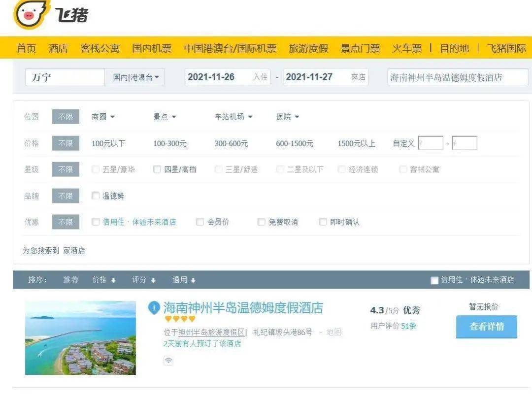Open the 车站机场 dropdown
The width and height of the screenshot is (532, 399).
[x=233, y=117]
